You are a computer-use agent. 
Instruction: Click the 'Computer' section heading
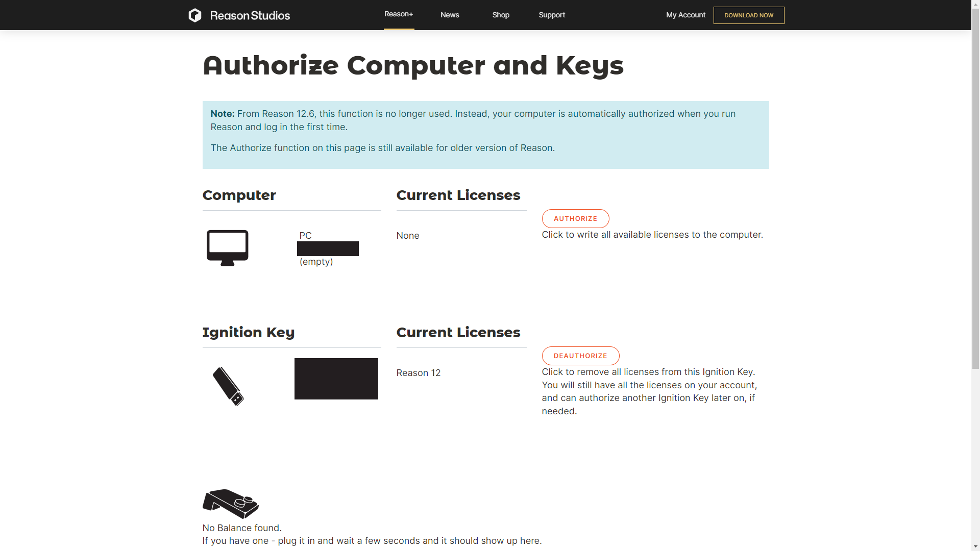(x=239, y=195)
